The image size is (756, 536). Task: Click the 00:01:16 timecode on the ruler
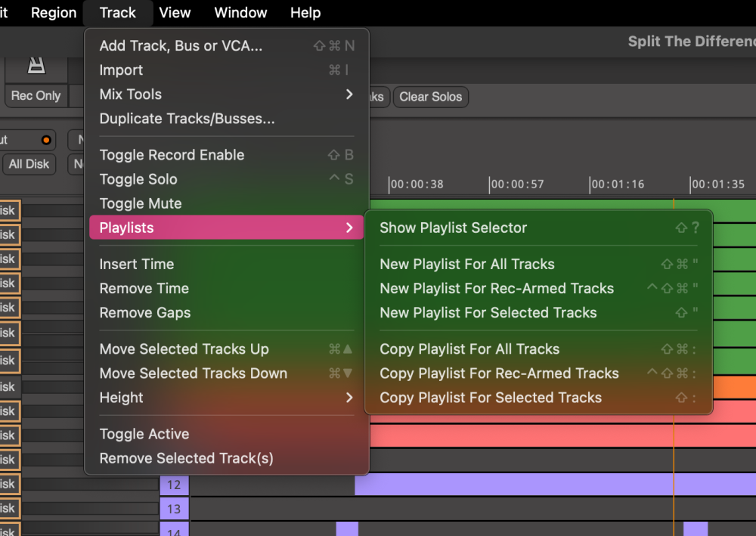(616, 184)
